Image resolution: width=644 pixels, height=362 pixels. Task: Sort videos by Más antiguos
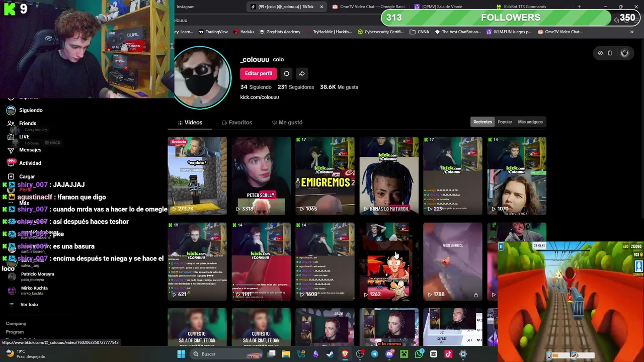[x=530, y=122]
